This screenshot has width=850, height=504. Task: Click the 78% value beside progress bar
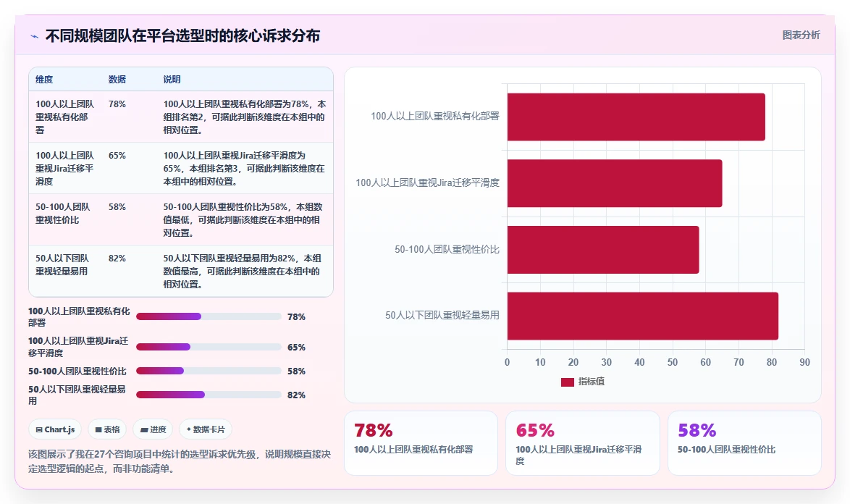pos(297,317)
